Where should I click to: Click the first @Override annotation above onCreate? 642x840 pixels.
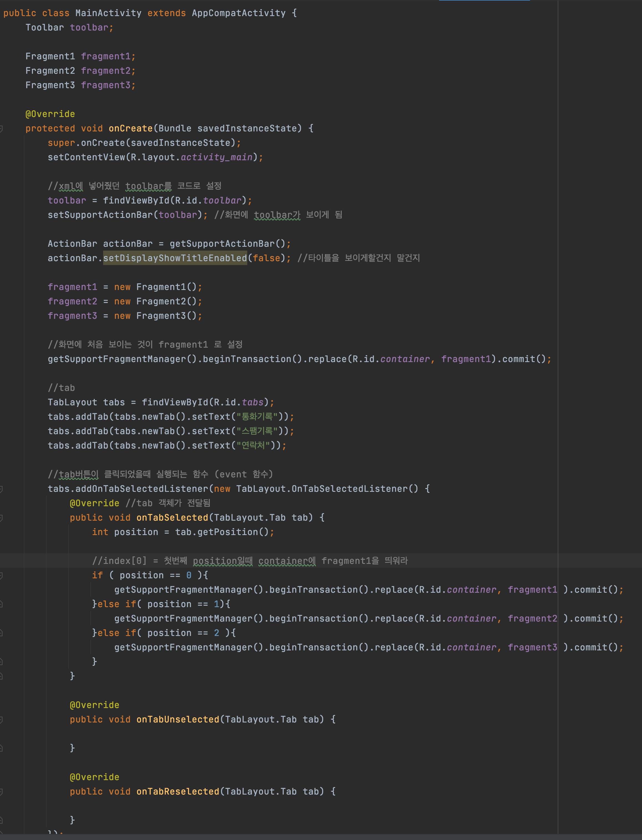tap(50, 114)
